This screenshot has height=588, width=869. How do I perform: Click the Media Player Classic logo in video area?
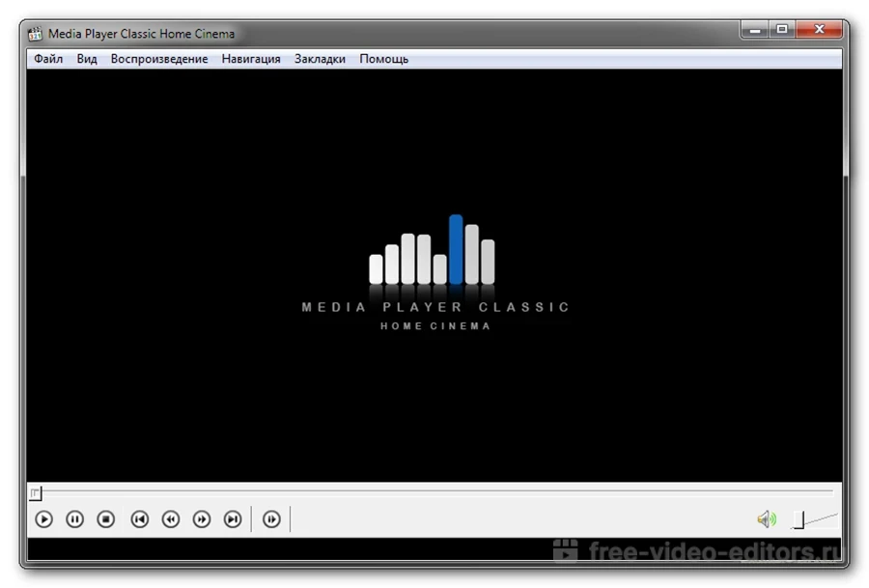point(435,272)
